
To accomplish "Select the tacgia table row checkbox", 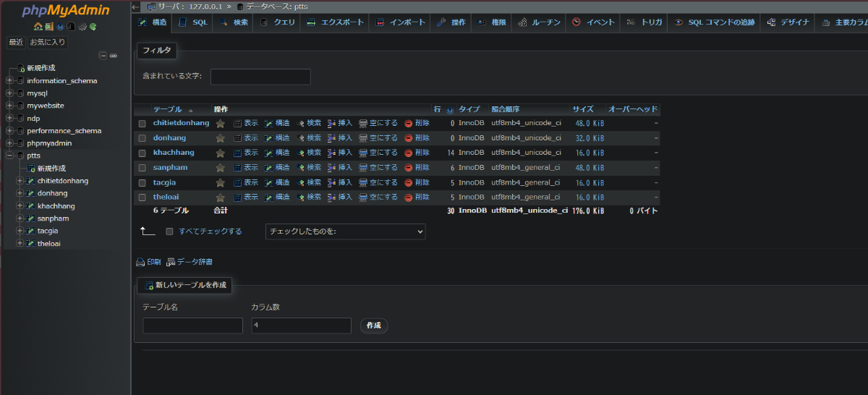I will pyautogui.click(x=142, y=182).
